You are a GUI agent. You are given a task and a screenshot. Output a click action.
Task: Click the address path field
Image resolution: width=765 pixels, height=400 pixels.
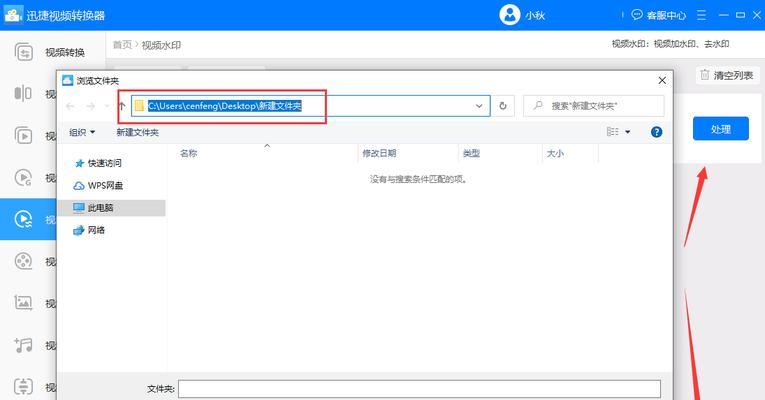point(310,106)
